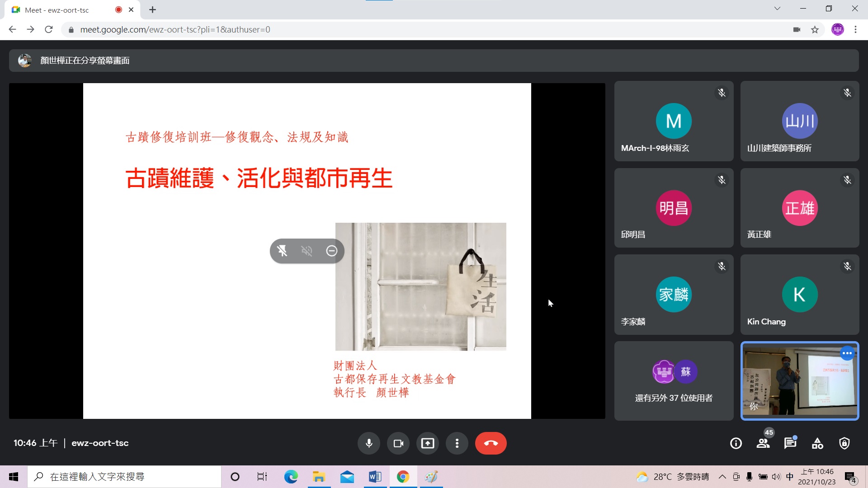Click the browser address bar URL
This screenshot has height=488, width=868.
pos(175,29)
